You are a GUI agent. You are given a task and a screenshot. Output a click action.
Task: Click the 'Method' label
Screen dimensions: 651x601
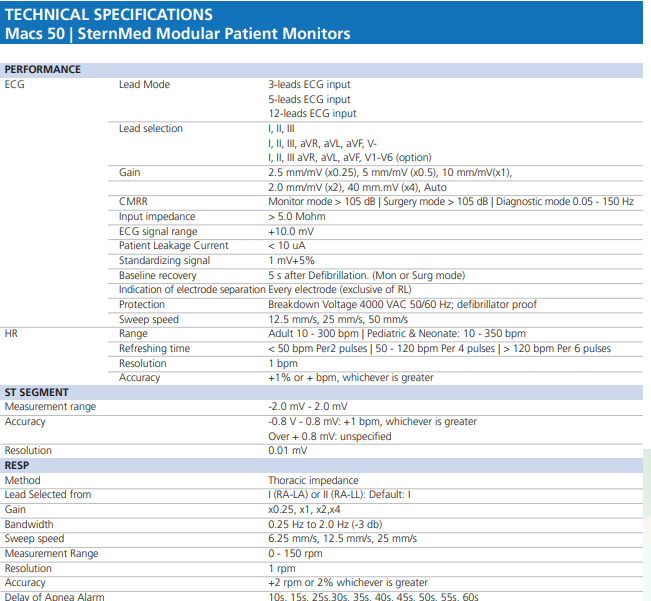pos(22,481)
